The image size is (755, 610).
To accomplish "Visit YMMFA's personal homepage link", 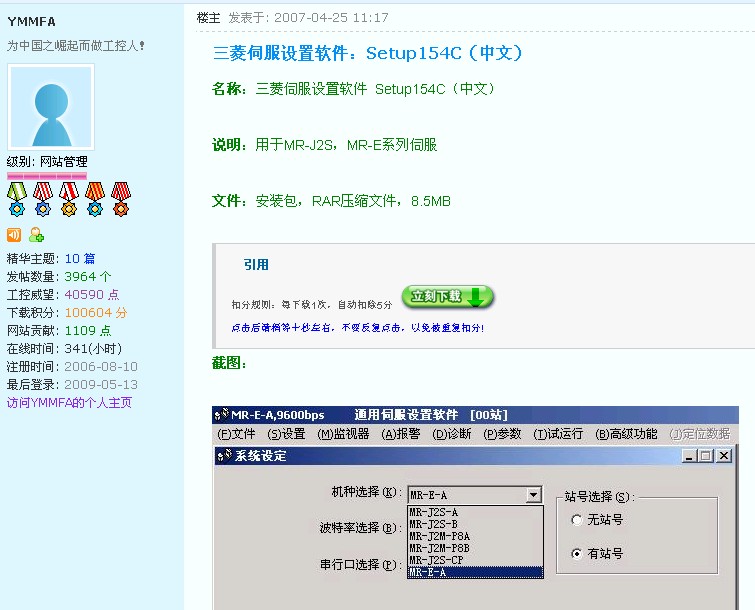I will point(69,403).
